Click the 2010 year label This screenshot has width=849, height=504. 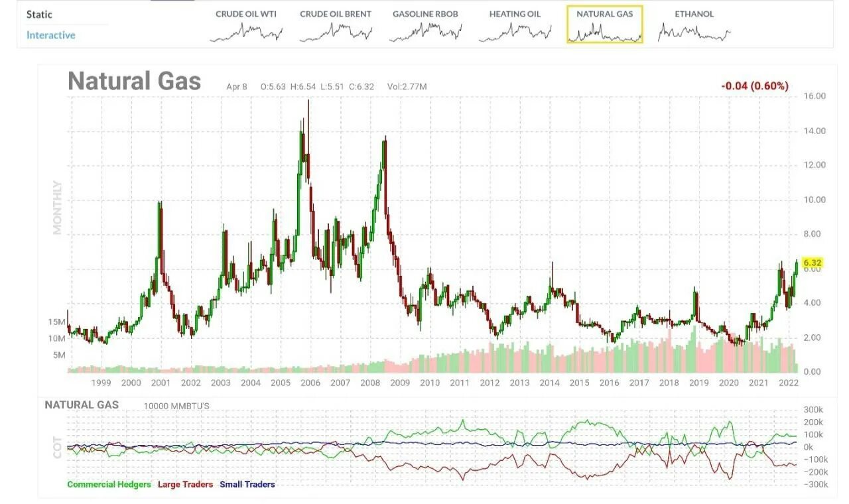pos(429,383)
